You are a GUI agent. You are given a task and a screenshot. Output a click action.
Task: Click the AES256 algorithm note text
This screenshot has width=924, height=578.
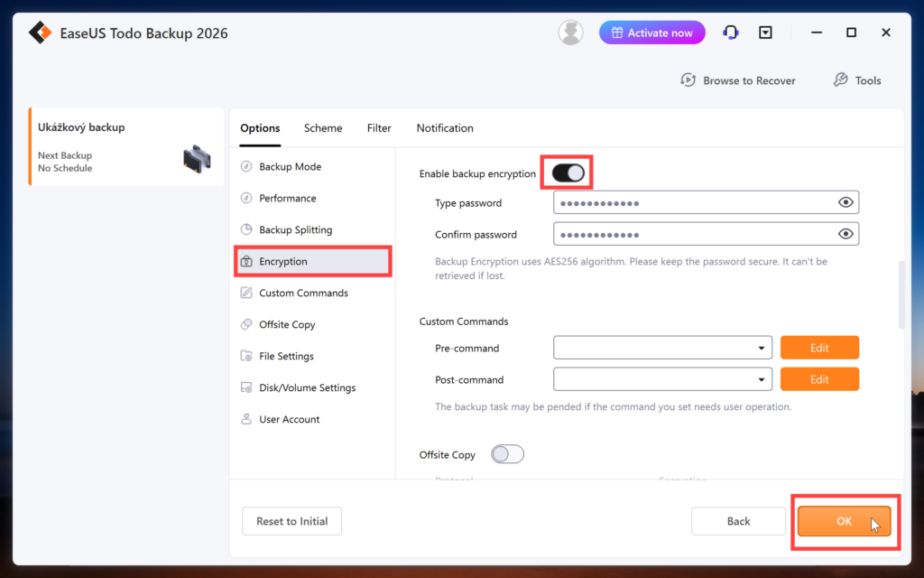631,268
